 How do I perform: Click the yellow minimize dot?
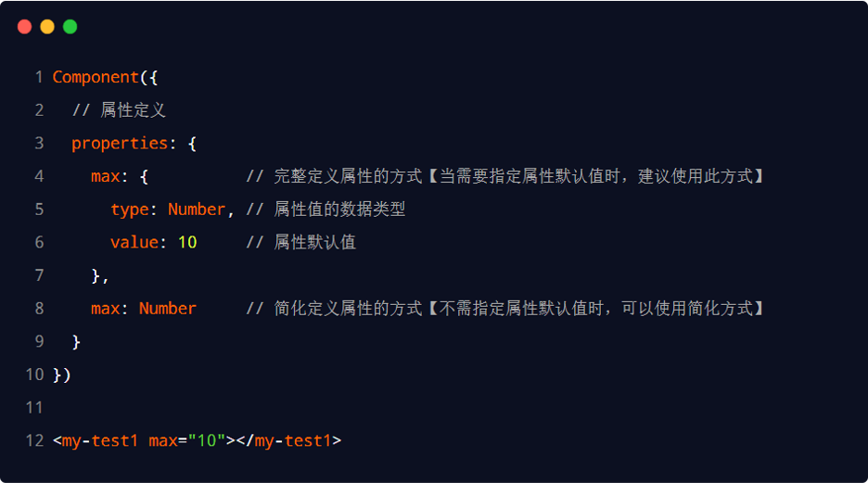(47, 27)
